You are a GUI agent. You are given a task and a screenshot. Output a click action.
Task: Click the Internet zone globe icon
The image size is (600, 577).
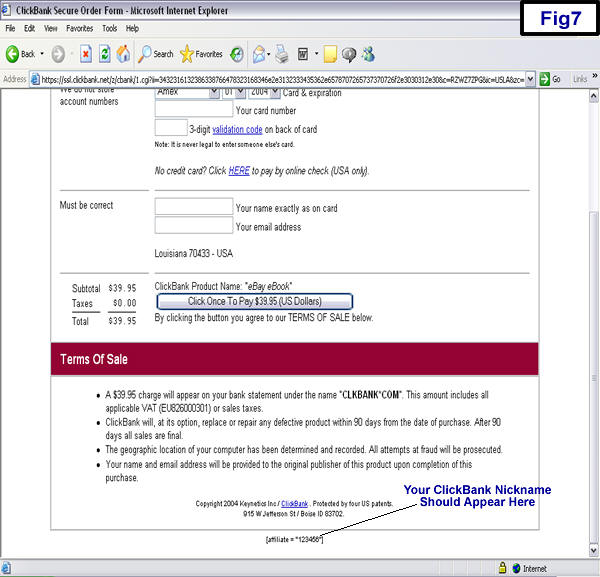point(516,568)
